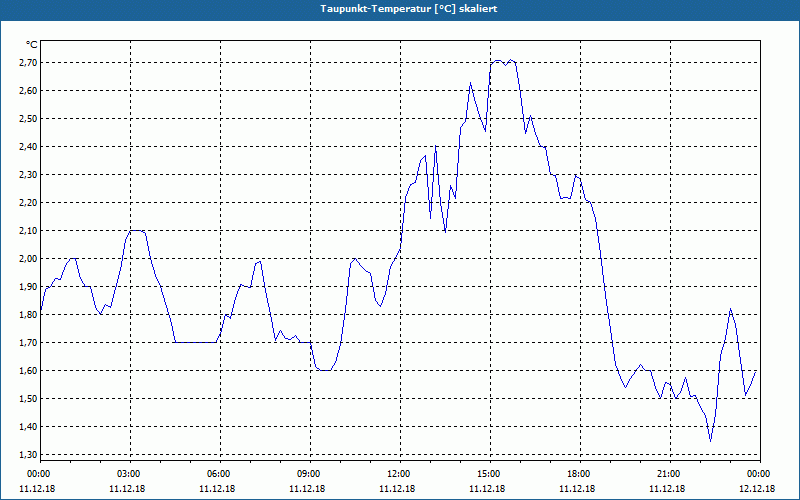This screenshot has width=800, height=500.
Task: Click the 2,70 y-axis value
Action: pyautogui.click(x=28, y=63)
